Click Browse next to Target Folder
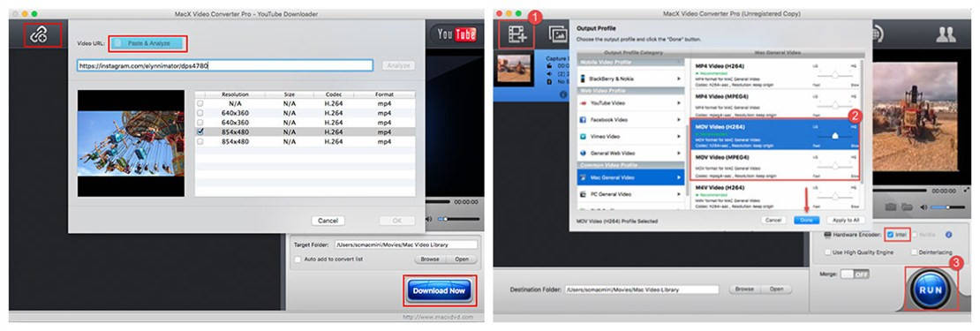 tap(429, 260)
